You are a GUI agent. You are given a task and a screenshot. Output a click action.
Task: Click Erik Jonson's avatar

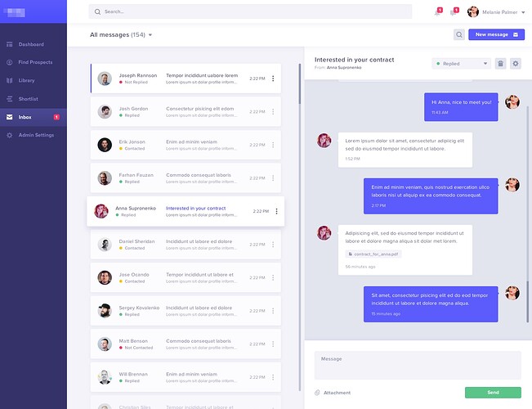(105, 145)
